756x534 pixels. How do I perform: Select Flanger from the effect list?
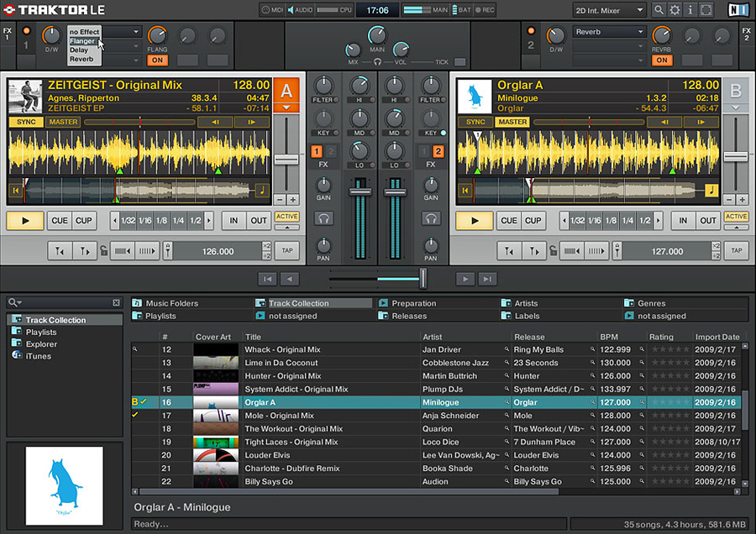point(83,41)
